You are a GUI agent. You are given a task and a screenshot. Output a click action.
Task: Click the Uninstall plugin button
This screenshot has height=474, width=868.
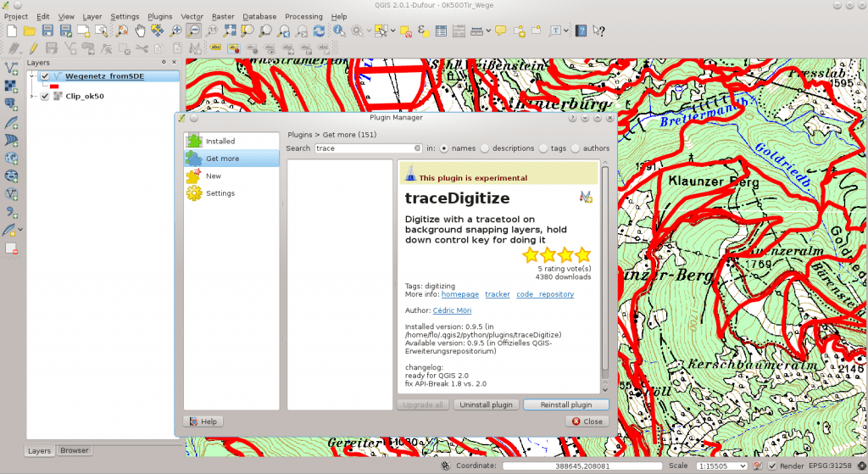(x=486, y=404)
